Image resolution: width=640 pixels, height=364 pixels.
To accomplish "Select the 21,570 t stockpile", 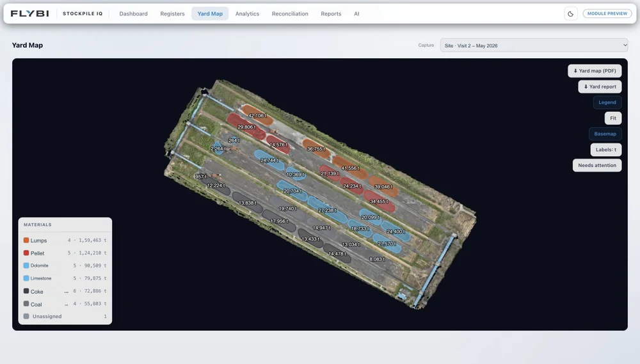I will pyautogui.click(x=387, y=244).
